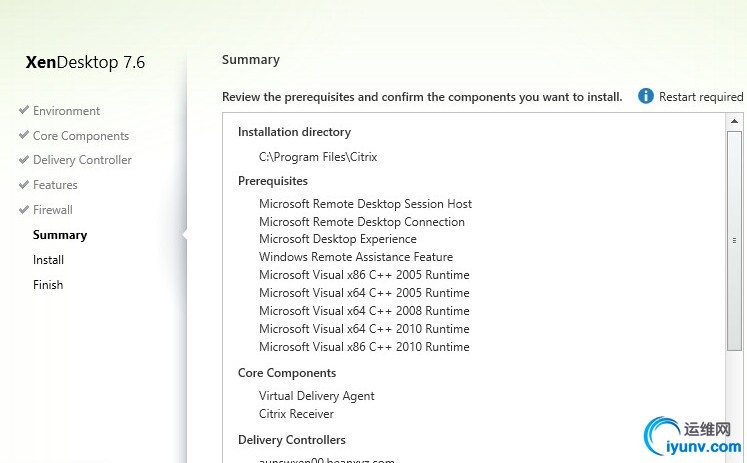This screenshot has width=747, height=463.
Task: Open the Features wizard step
Action: [55, 185]
